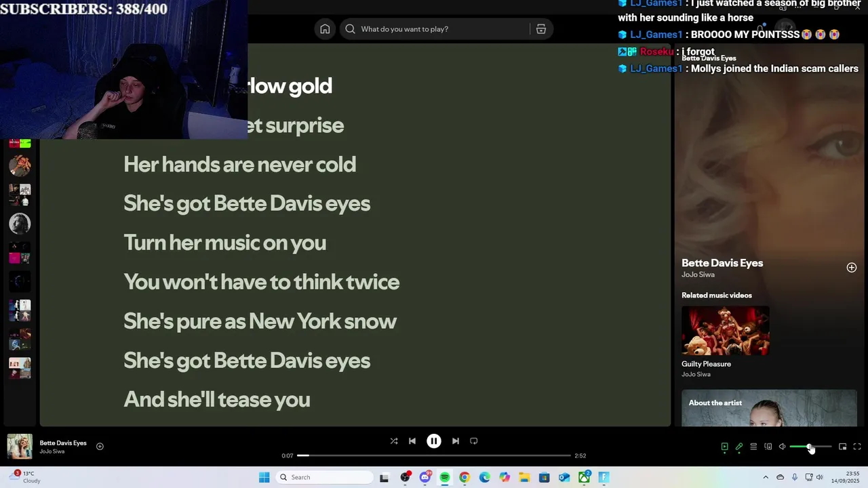Open the pink collage playlist in library sidebar

click(20, 253)
